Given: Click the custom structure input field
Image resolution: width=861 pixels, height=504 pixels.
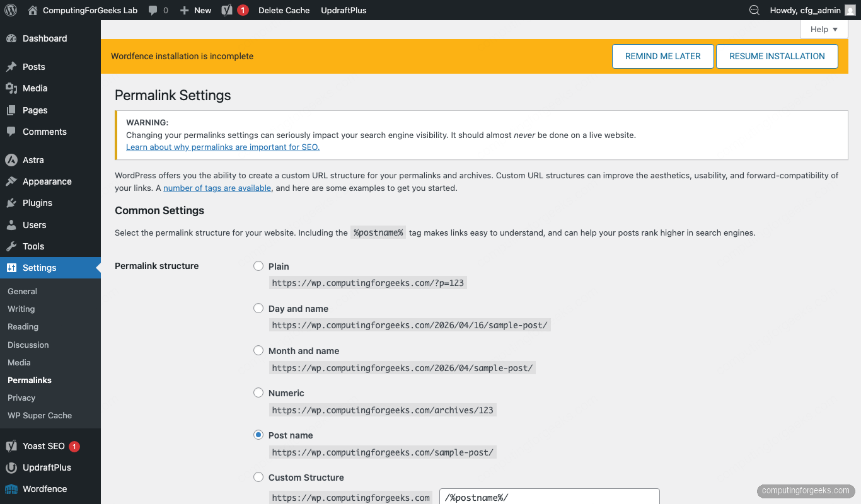Looking at the screenshot, I should point(548,497).
